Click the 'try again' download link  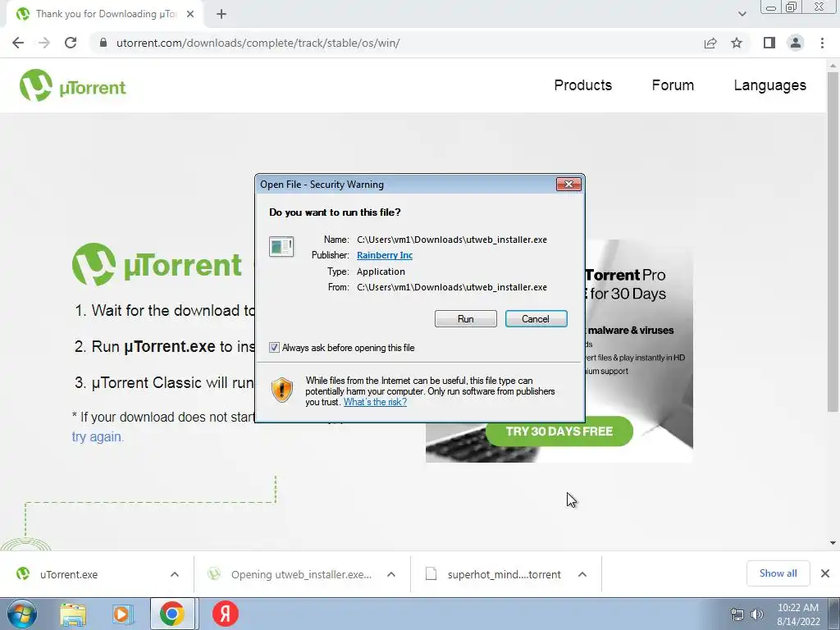[97, 436]
